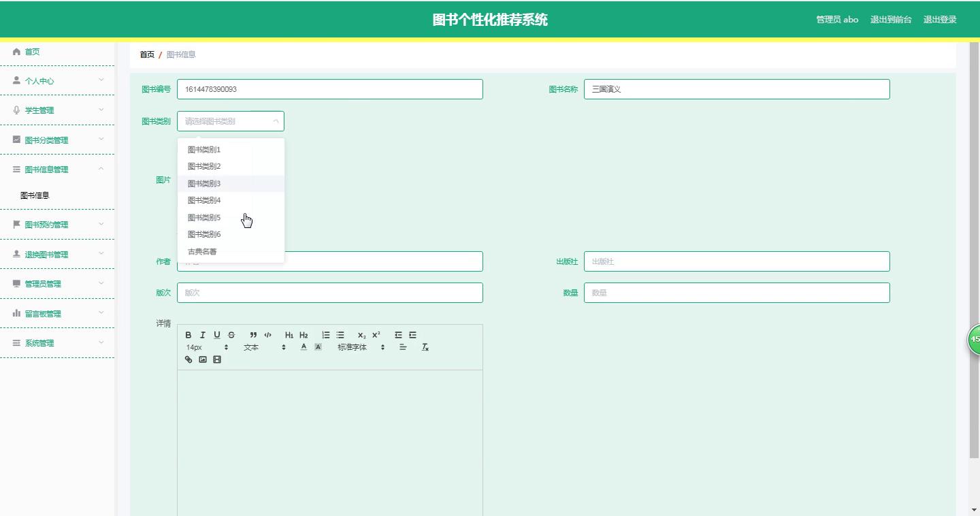980x516 pixels.
Task: Apply Heading 1 style
Action: pyautogui.click(x=289, y=335)
